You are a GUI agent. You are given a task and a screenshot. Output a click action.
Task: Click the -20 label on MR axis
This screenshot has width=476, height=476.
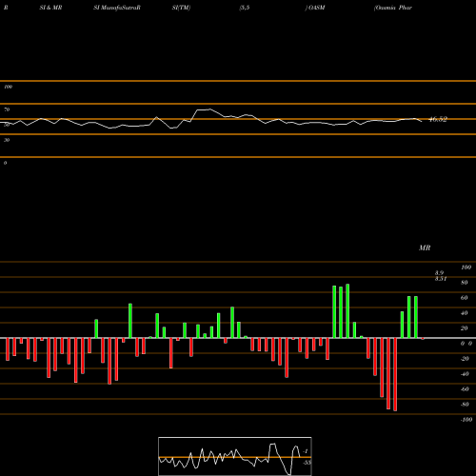465,359
